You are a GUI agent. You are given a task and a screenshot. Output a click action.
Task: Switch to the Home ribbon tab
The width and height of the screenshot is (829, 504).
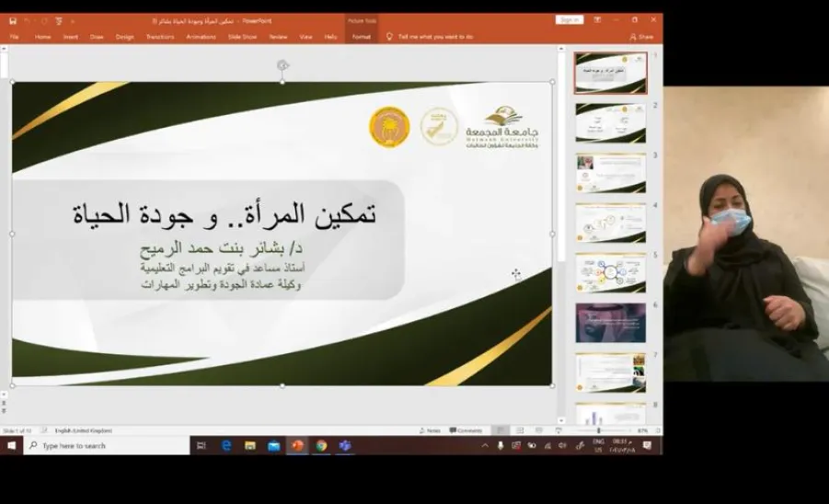pyautogui.click(x=43, y=37)
